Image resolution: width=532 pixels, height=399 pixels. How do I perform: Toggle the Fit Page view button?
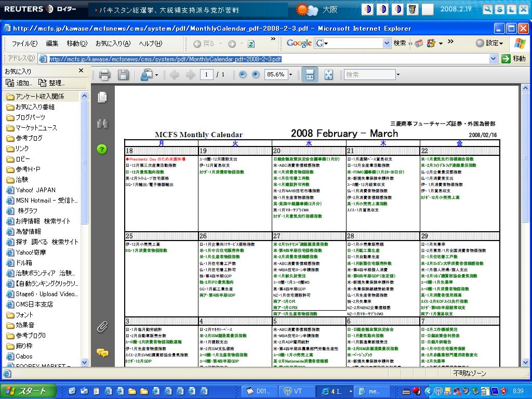pos(328,75)
